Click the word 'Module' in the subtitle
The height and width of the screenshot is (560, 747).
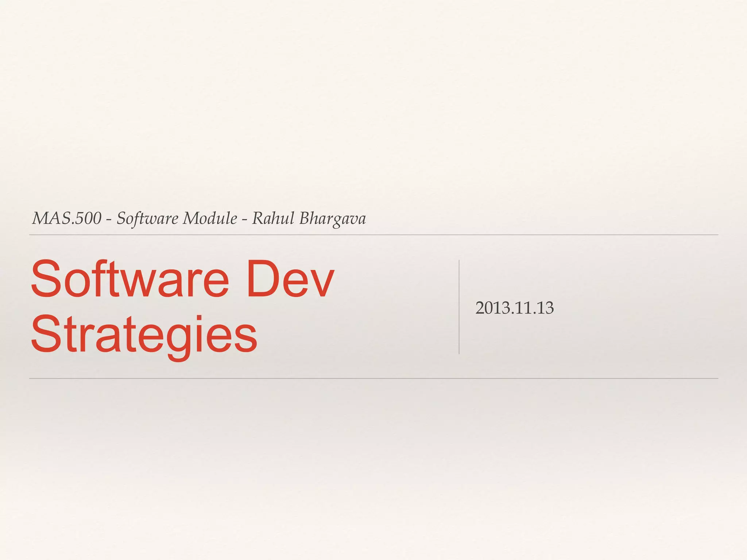pyautogui.click(x=210, y=219)
